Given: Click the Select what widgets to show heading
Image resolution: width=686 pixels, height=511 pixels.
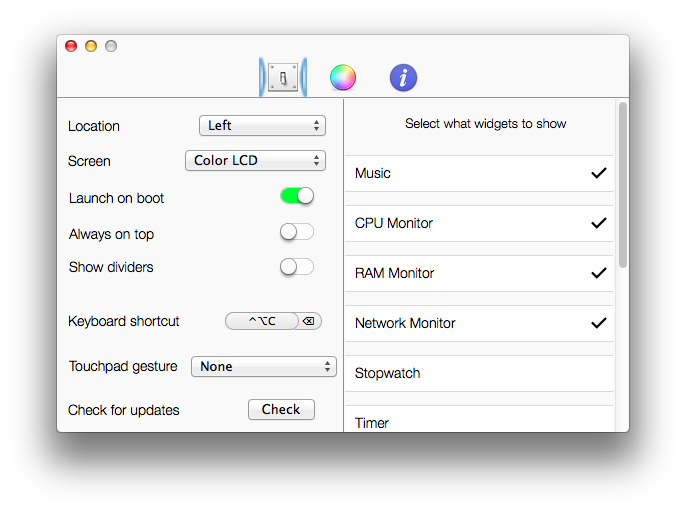Looking at the screenshot, I should (x=486, y=124).
